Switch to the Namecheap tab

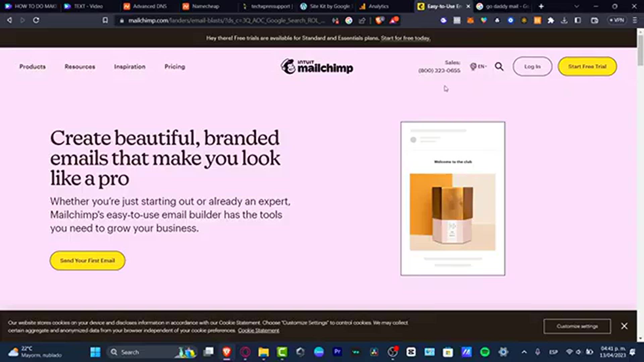pos(206,6)
